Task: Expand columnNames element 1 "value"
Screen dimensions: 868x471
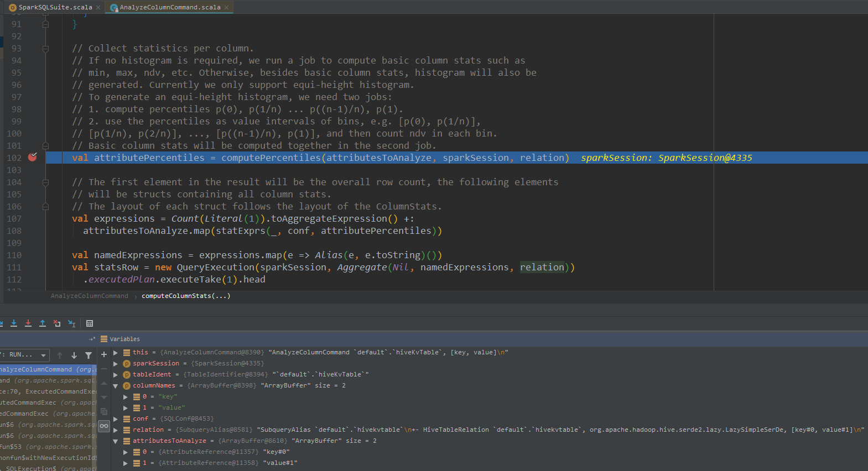Action: pos(126,408)
